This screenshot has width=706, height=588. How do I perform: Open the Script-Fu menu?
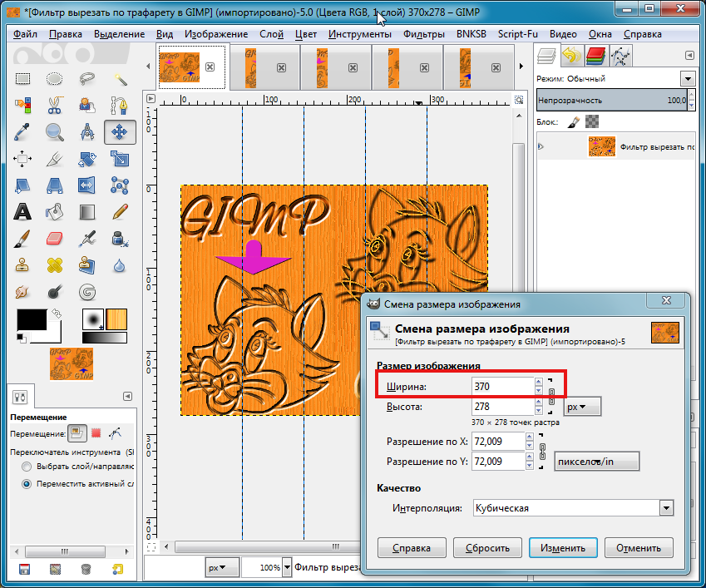[518, 34]
